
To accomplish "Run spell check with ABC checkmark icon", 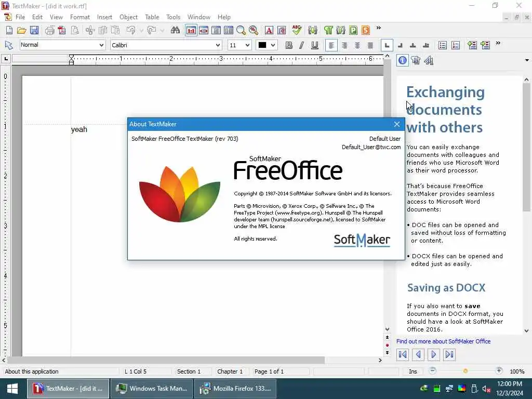I will 297,30.
